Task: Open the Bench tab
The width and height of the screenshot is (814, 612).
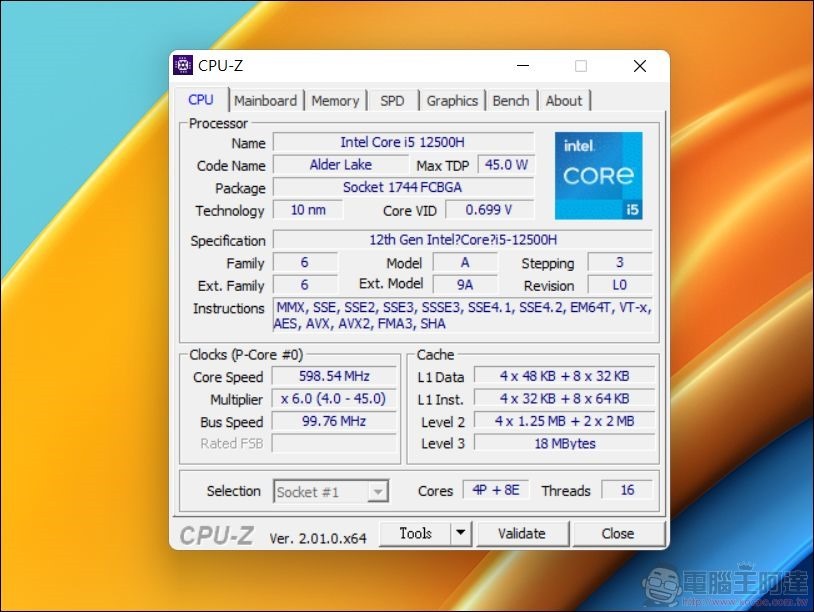Action: (511, 100)
